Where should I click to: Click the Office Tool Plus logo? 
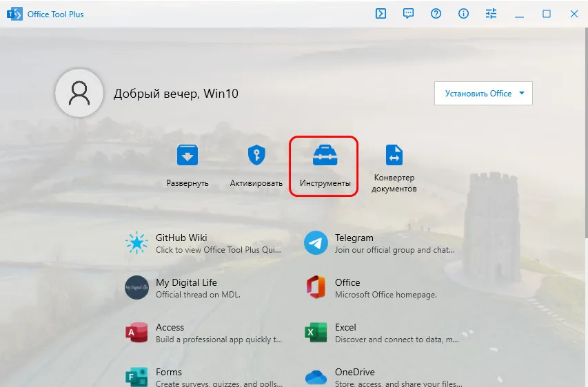point(14,14)
